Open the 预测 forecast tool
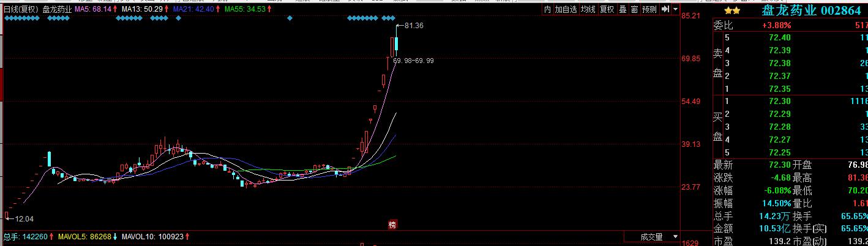 [x=649, y=9]
